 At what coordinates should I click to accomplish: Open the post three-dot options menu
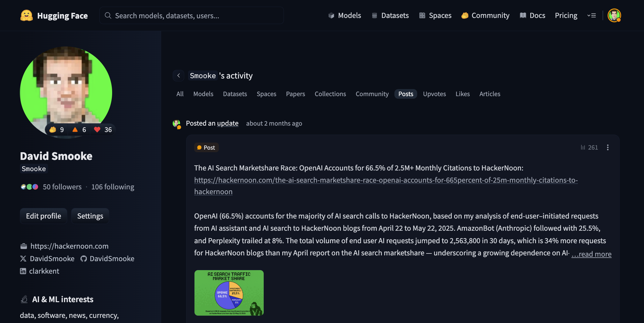(608, 147)
